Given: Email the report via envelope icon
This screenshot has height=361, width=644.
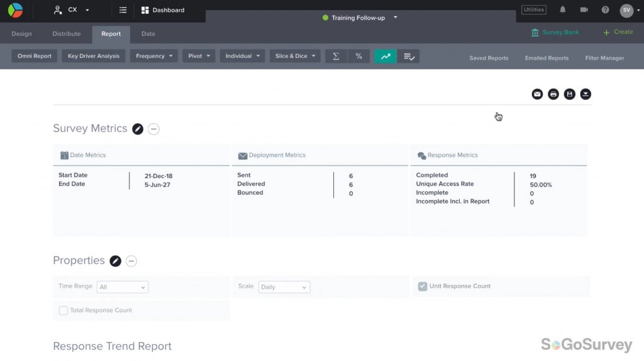Looking at the screenshot, I should tap(537, 94).
